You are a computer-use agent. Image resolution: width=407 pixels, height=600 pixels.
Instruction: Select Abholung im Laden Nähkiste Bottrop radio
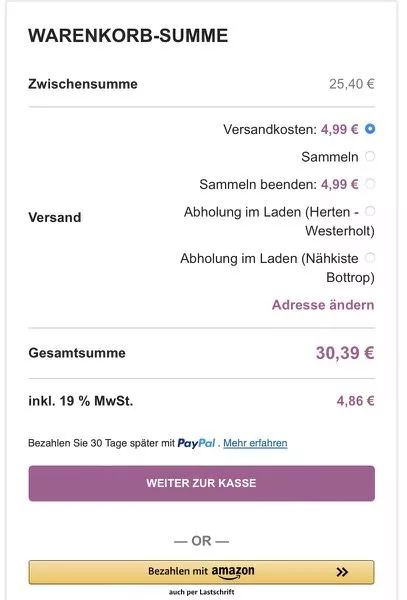click(x=370, y=258)
